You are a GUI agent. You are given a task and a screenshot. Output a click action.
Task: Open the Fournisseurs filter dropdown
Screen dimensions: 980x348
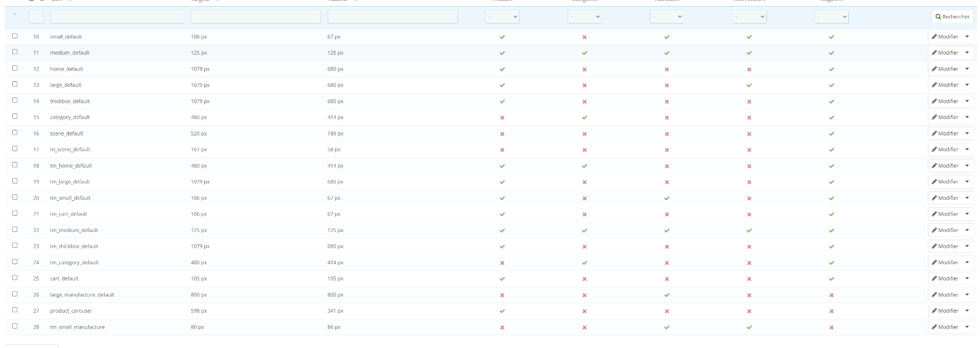749,17
